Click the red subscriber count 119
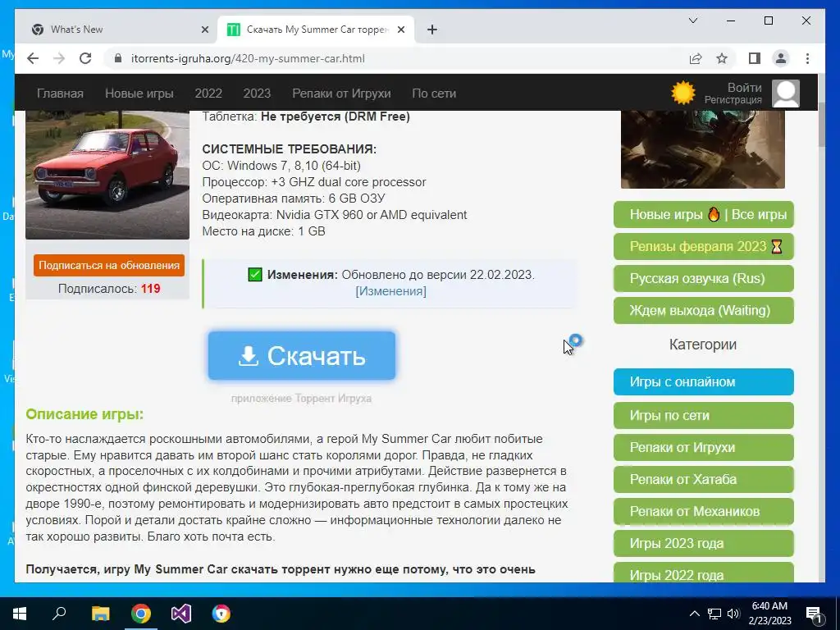Screen dimensions: 840x630 (x=151, y=289)
